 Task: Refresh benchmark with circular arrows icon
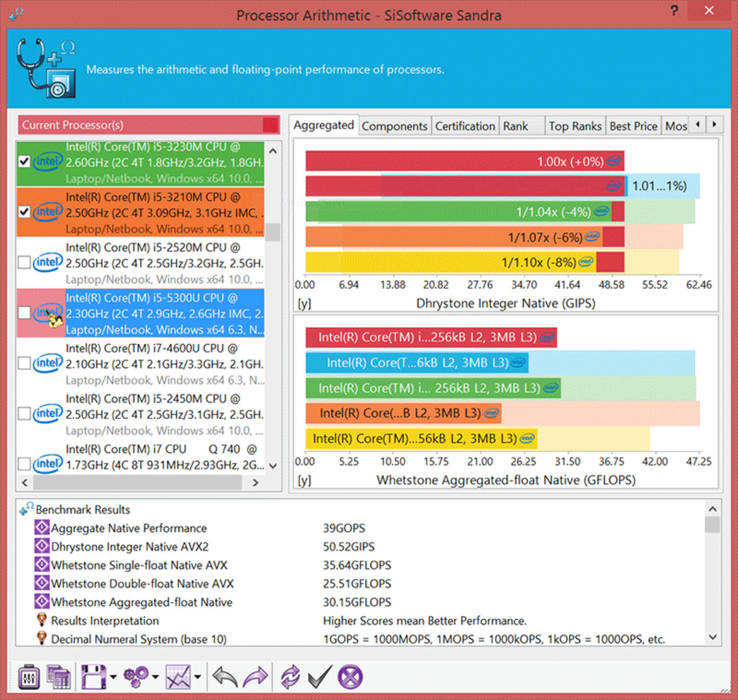tap(290, 677)
